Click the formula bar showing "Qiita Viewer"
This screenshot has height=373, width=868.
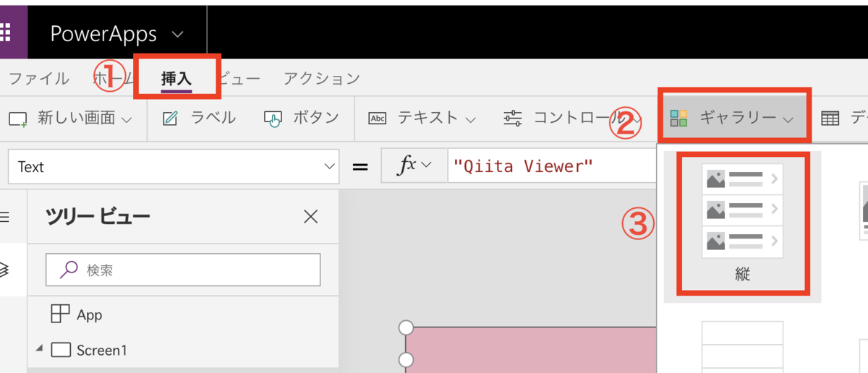[551, 166]
